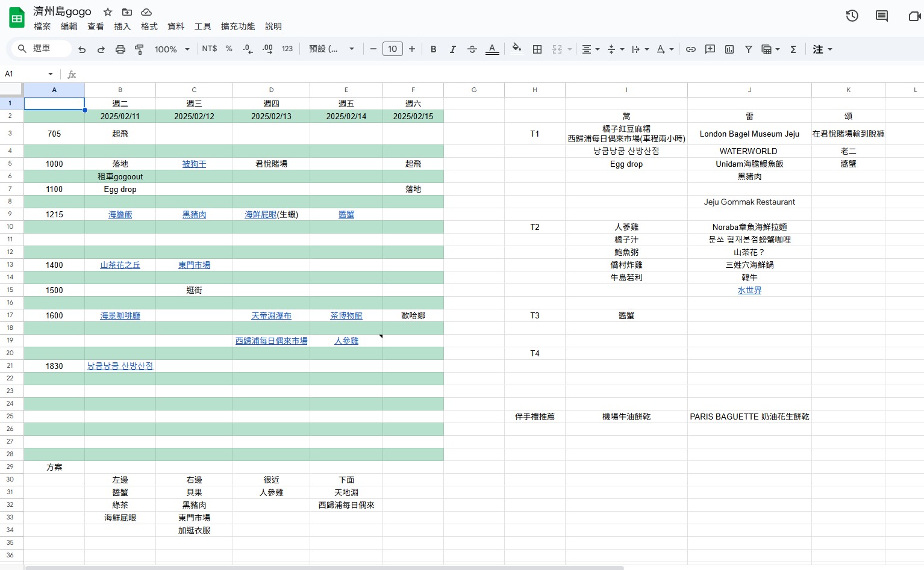Open the 擴充功能 menu
Screen dimensions: 924x570
pos(238,26)
